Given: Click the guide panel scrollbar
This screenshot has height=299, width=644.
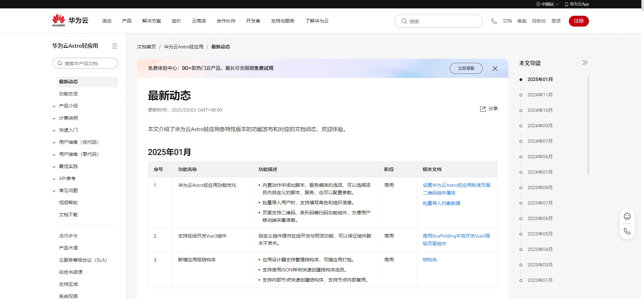Looking at the screenshot, I should click(x=588, y=125).
